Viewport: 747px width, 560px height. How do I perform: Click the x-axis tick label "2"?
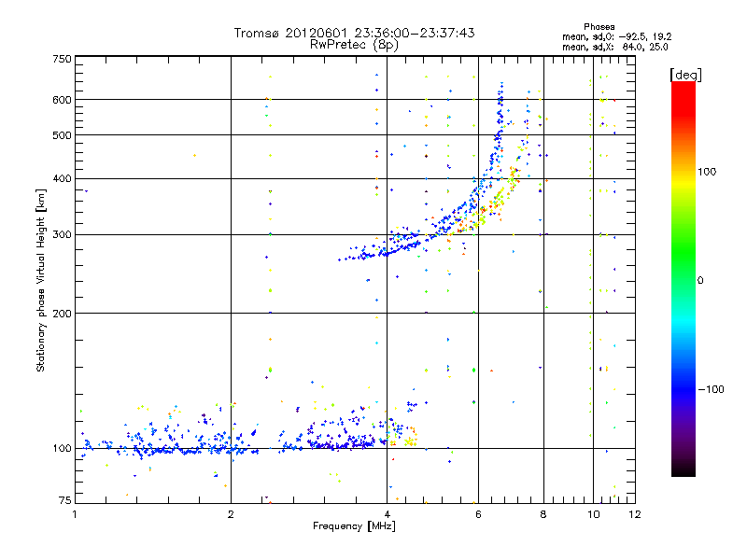click(231, 514)
